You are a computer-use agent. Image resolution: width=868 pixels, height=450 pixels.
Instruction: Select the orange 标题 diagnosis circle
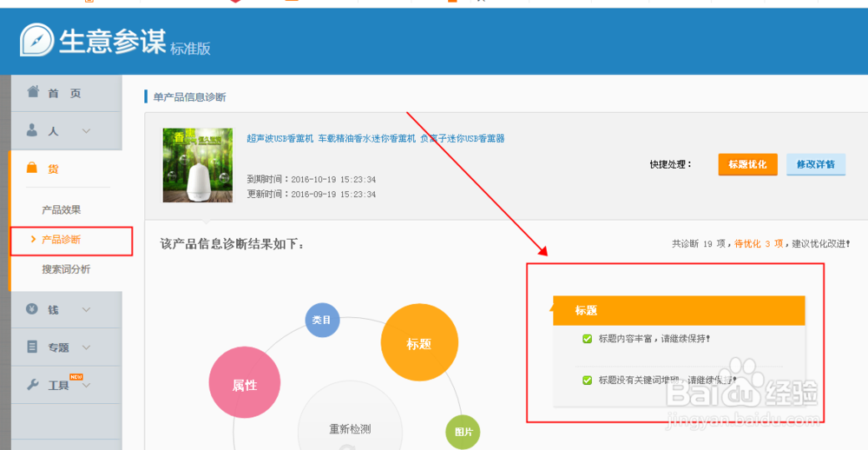click(x=419, y=343)
